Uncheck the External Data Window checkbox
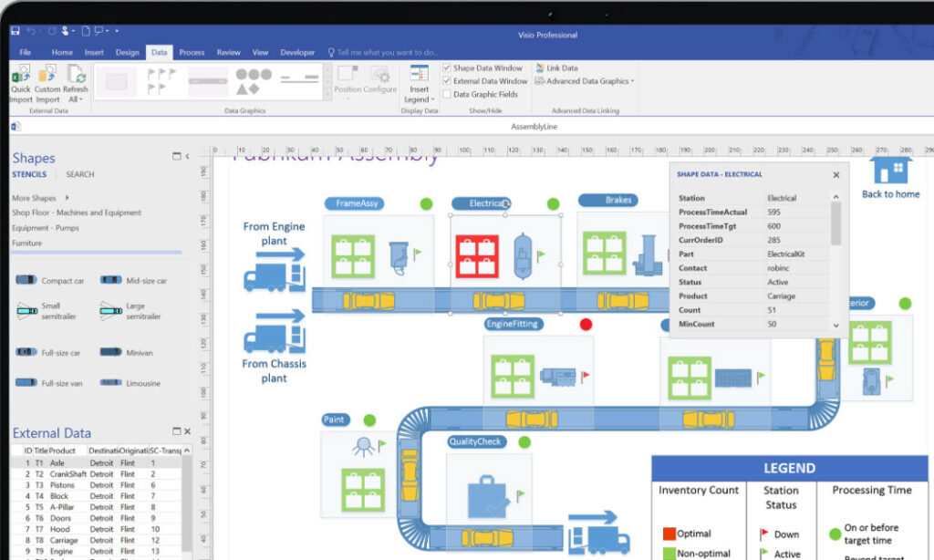Screen dimensions: 934x560 click(x=446, y=81)
